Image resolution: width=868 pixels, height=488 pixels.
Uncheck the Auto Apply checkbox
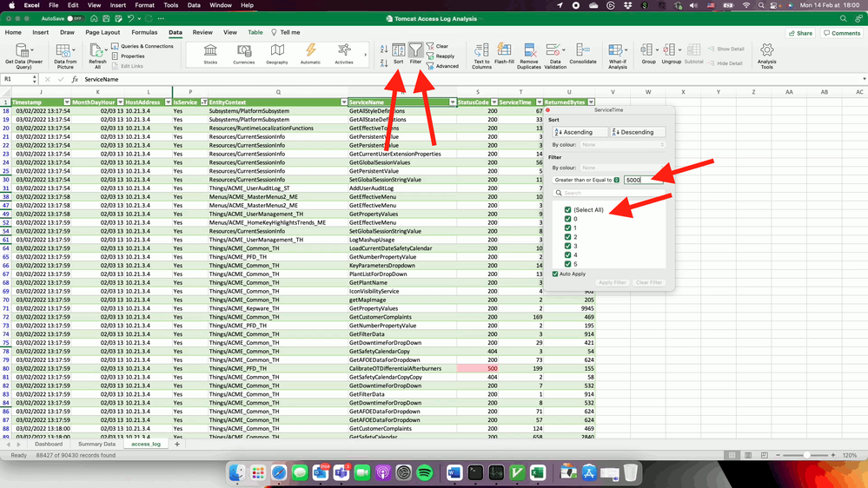556,274
